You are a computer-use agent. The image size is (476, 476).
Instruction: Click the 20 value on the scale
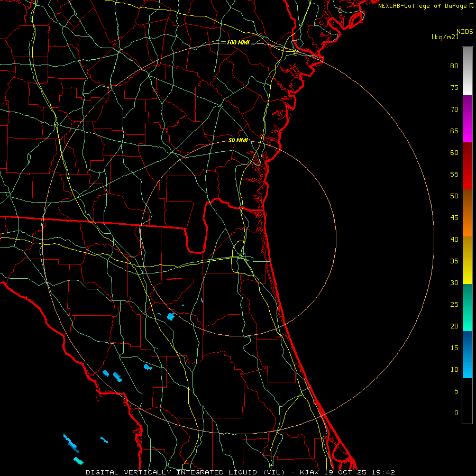454,326
